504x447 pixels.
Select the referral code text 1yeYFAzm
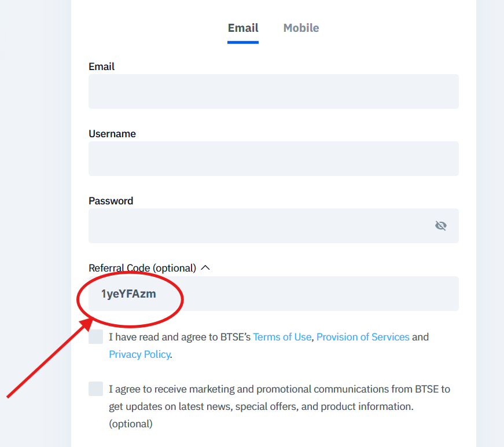[129, 294]
